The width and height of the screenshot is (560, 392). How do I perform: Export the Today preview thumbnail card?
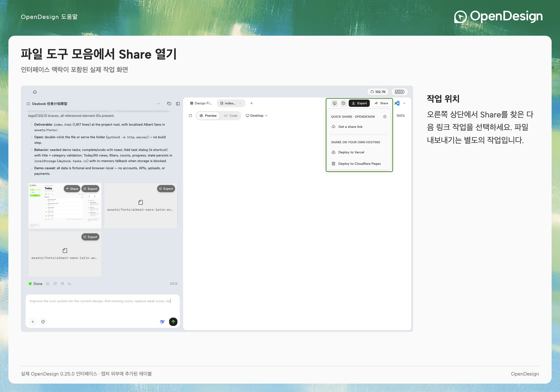(90, 189)
